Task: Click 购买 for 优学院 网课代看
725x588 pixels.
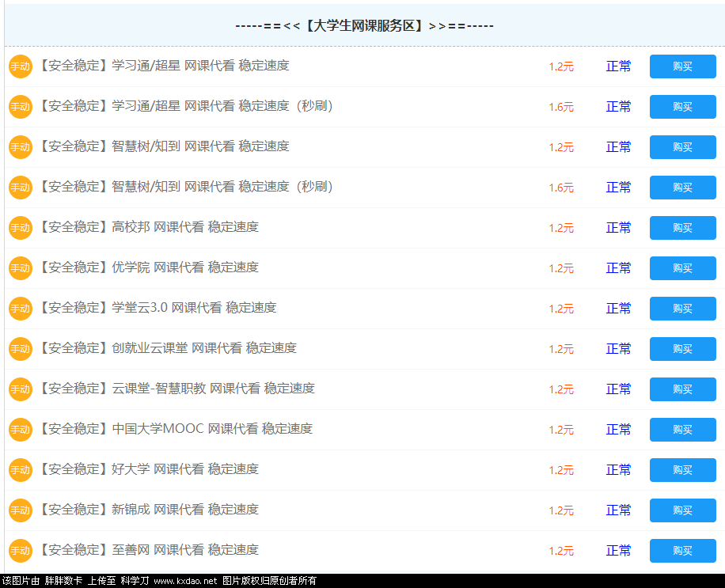Action: [682, 268]
